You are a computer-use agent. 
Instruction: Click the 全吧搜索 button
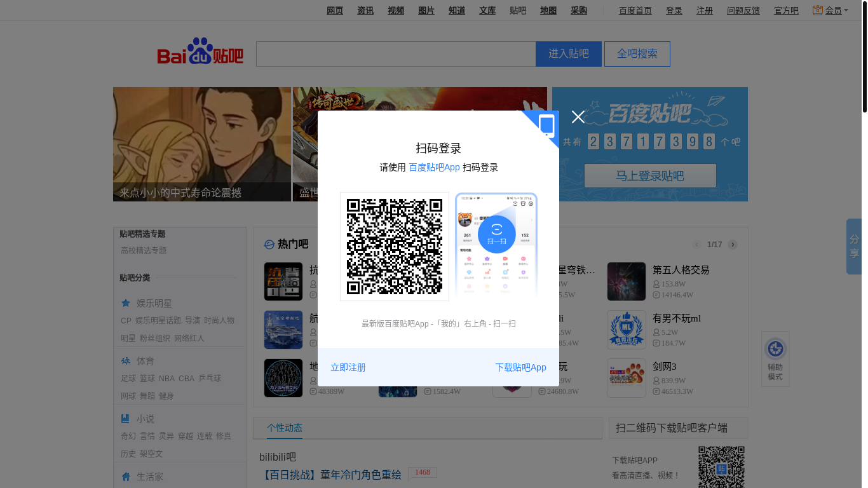click(637, 54)
